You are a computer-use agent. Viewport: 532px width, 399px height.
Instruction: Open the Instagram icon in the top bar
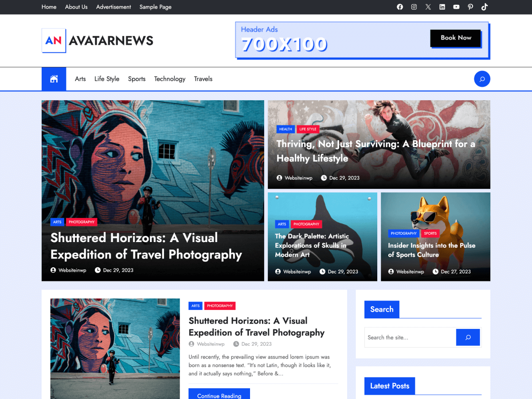point(414,7)
